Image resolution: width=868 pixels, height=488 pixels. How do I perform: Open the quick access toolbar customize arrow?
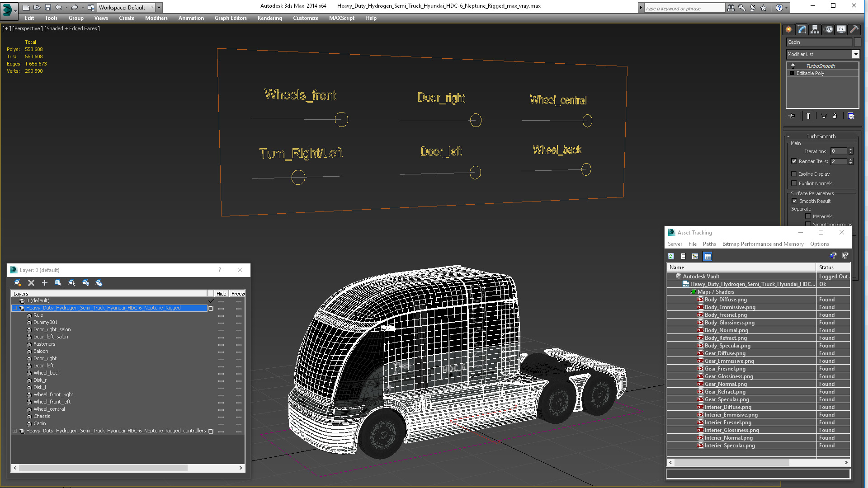(x=159, y=7)
